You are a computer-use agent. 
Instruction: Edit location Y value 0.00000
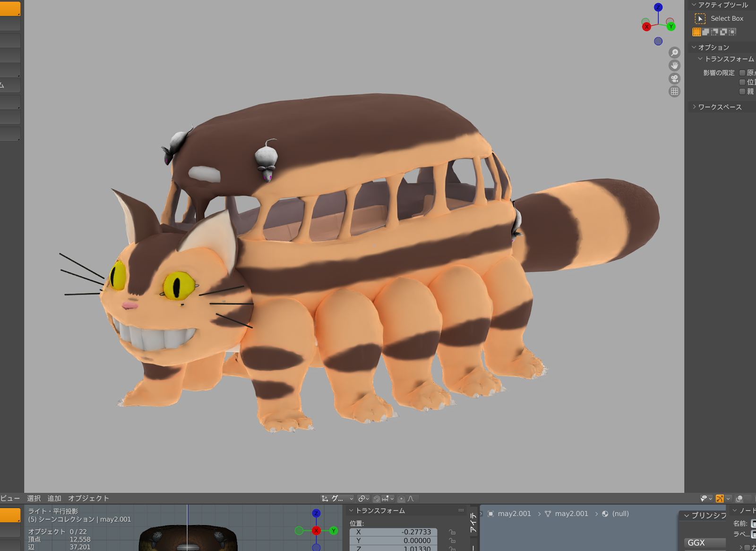[393, 541]
